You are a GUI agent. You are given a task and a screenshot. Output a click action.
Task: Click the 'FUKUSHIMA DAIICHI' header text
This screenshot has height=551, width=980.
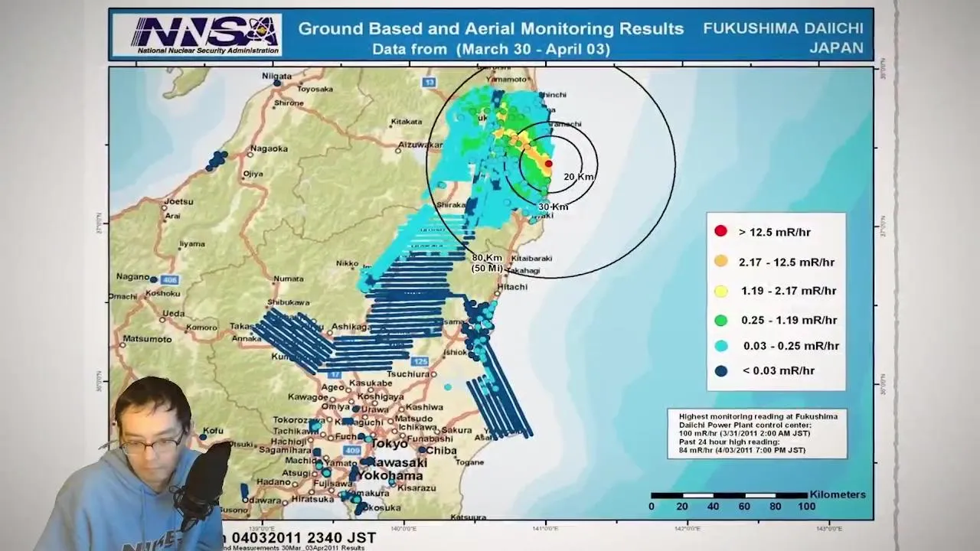(x=783, y=28)
